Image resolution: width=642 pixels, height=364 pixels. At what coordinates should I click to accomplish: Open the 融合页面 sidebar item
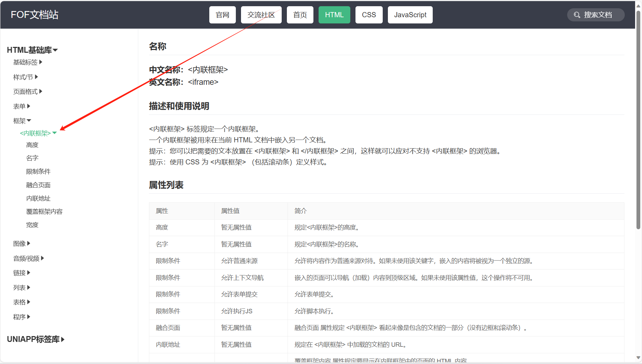click(38, 185)
